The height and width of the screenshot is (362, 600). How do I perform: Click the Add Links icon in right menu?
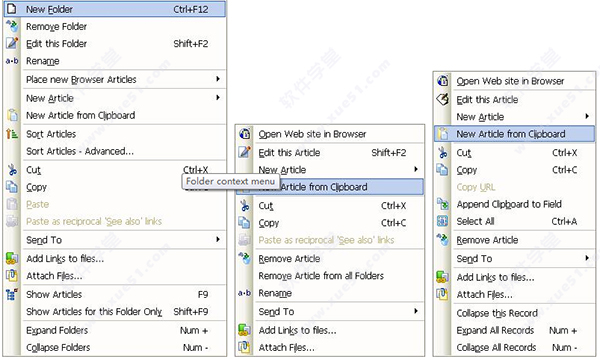443,277
